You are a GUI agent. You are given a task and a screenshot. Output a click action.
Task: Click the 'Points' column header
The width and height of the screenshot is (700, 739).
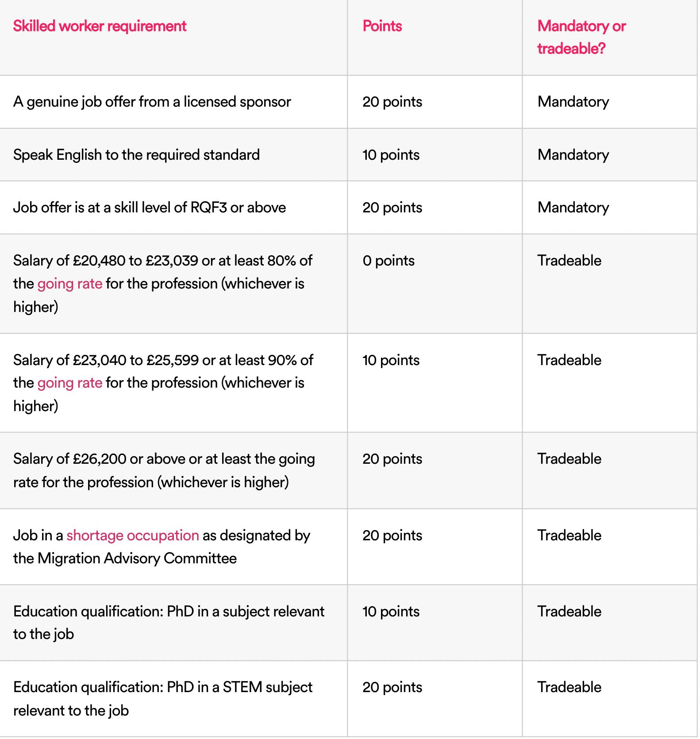382,26
